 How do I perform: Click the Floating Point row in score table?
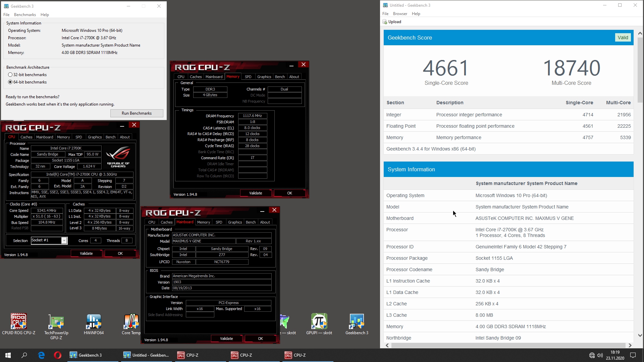[x=508, y=126]
